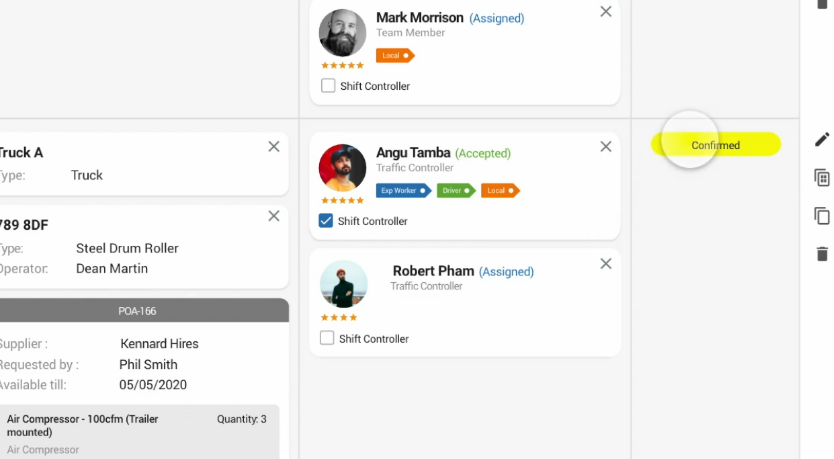Click Angu Tamba's name link
Viewport: 834px width, 459px height.
click(413, 153)
